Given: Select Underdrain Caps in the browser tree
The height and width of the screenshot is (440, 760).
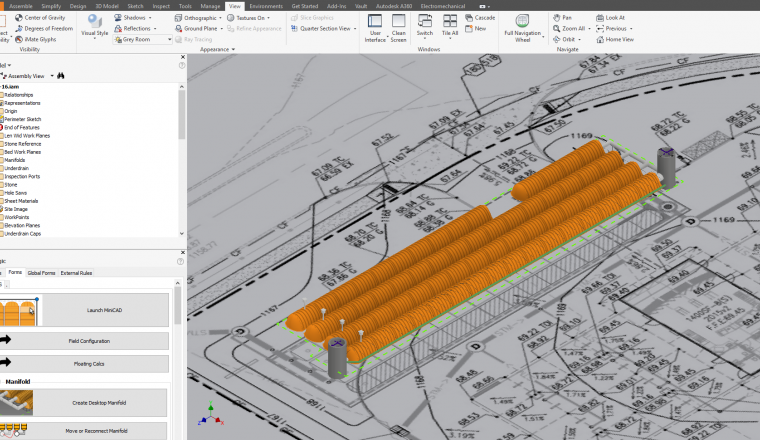Looking at the screenshot, I should click(24, 233).
